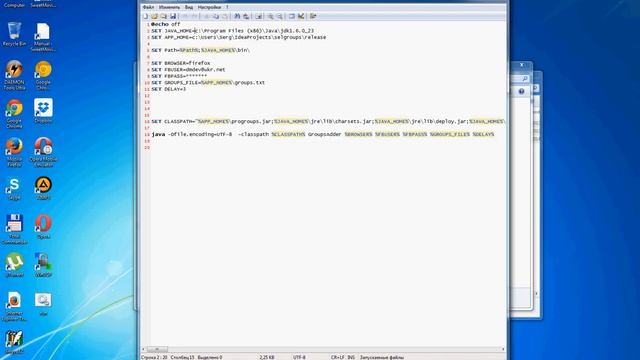Click the Paste icon in editor toolbar
This screenshot has width=640, height=360.
point(224,16)
